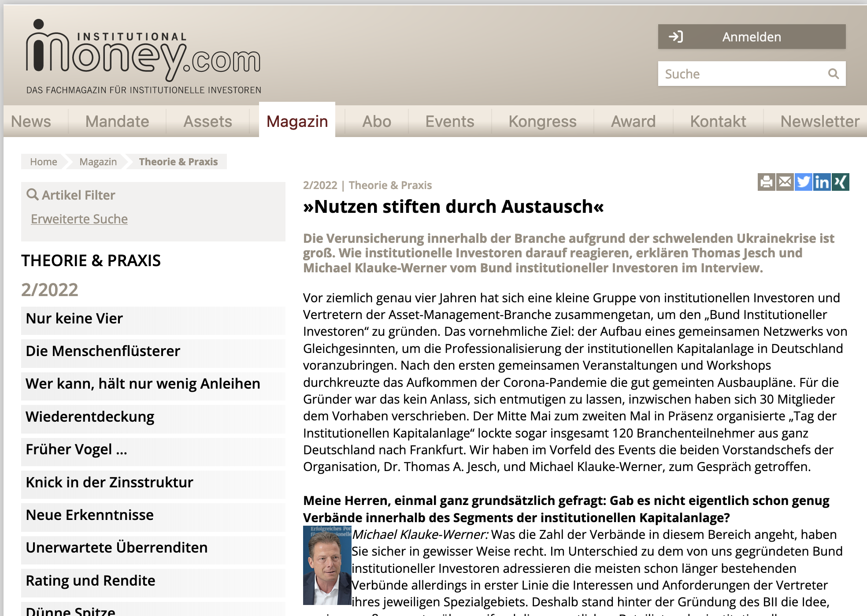Click the '2/2022 | Theorie & Praxis' label above the headline
The image size is (867, 616).
tap(367, 185)
